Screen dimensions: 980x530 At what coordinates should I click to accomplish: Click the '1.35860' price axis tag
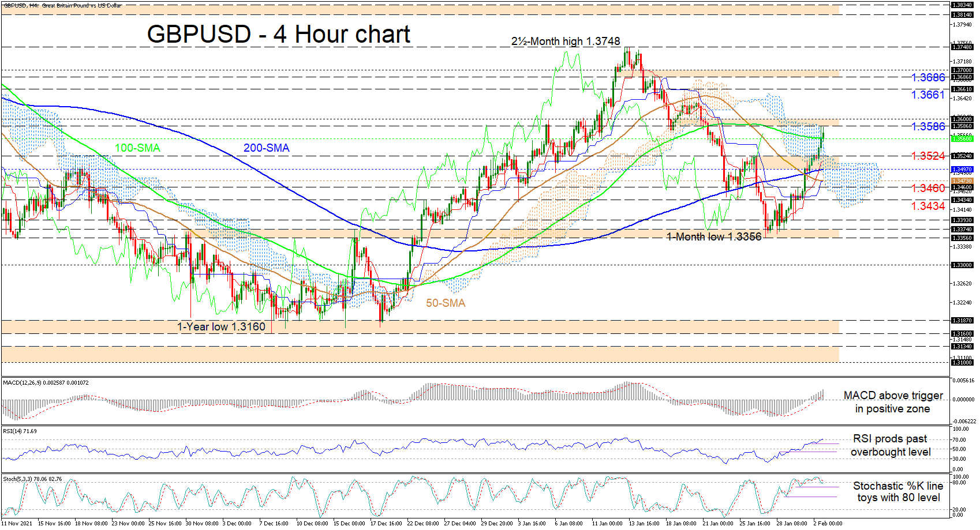(962, 126)
